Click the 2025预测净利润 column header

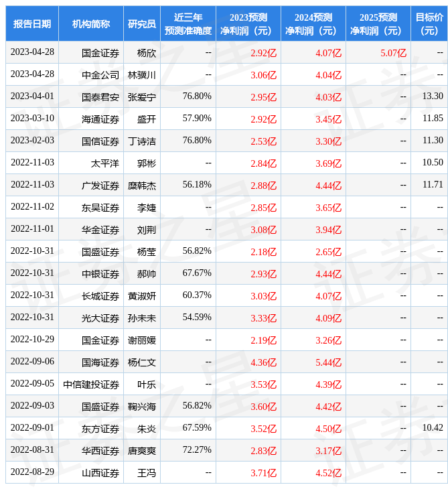[378, 24]
